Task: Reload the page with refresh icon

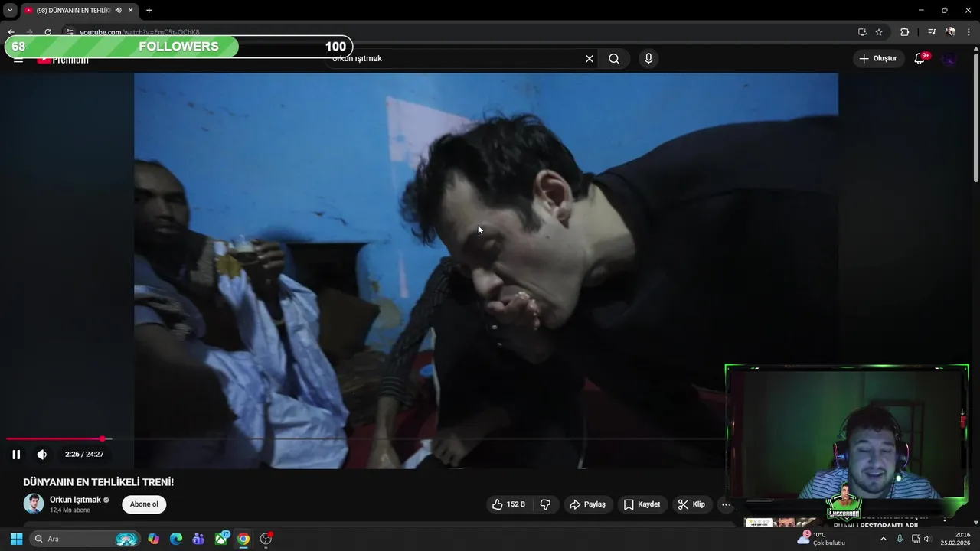Action: click(x=47, y=32)
